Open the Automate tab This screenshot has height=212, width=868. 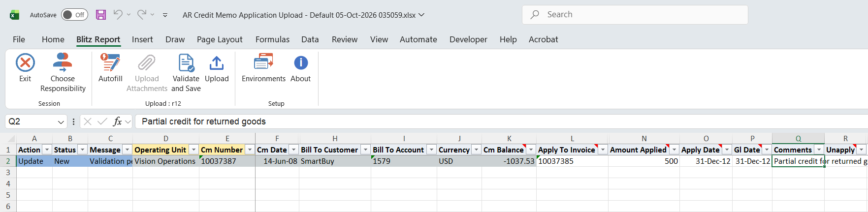[x=418, y=39]
